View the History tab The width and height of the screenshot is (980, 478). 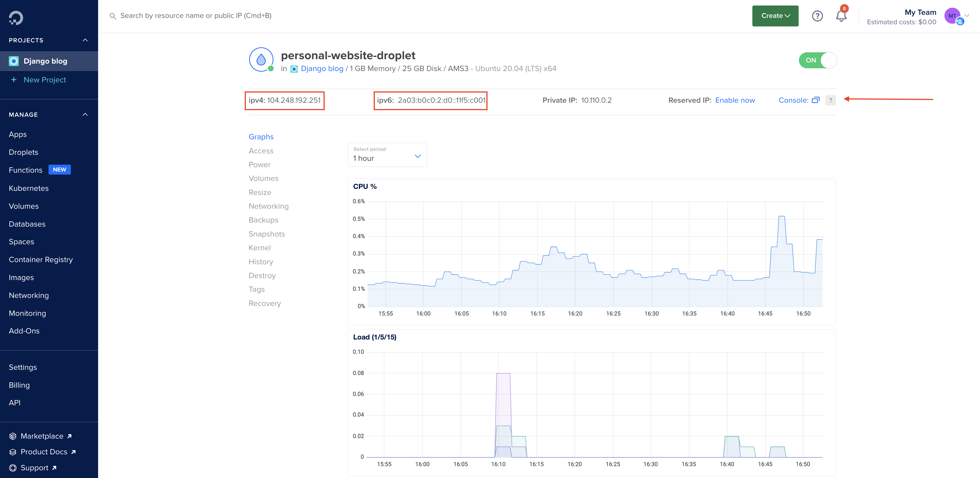click(261, 262)
